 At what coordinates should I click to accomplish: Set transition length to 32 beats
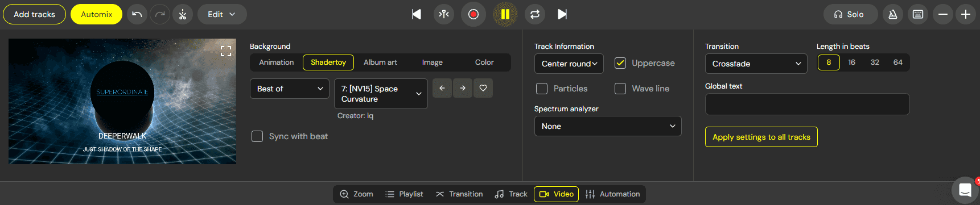(875, 62)
